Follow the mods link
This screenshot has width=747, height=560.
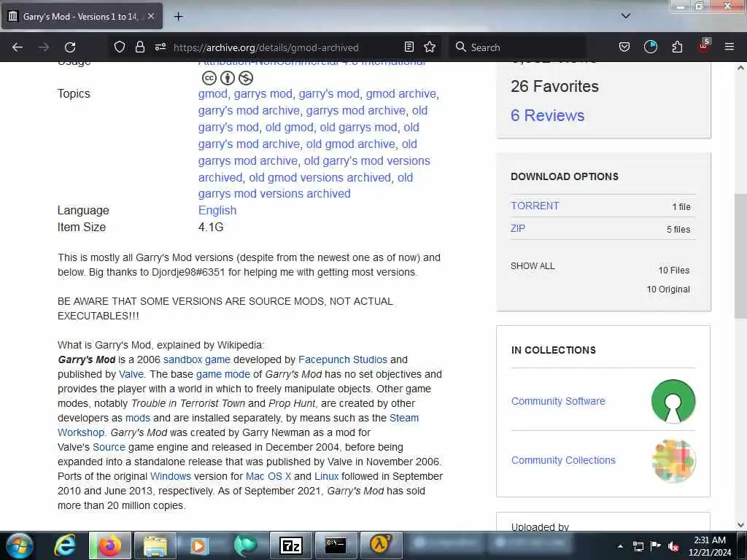tap(138, 418)
